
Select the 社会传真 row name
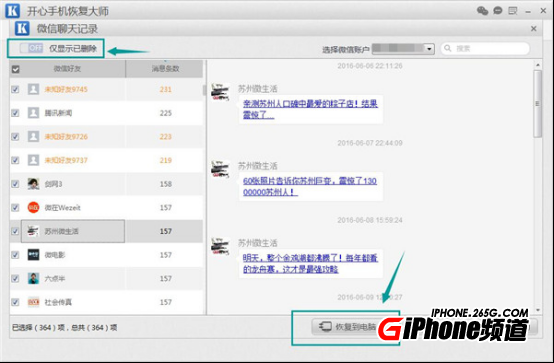(x=58, y=303)
